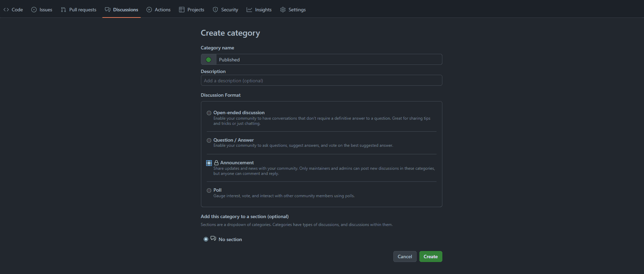Select the Poll discussion format

(209, 190)
